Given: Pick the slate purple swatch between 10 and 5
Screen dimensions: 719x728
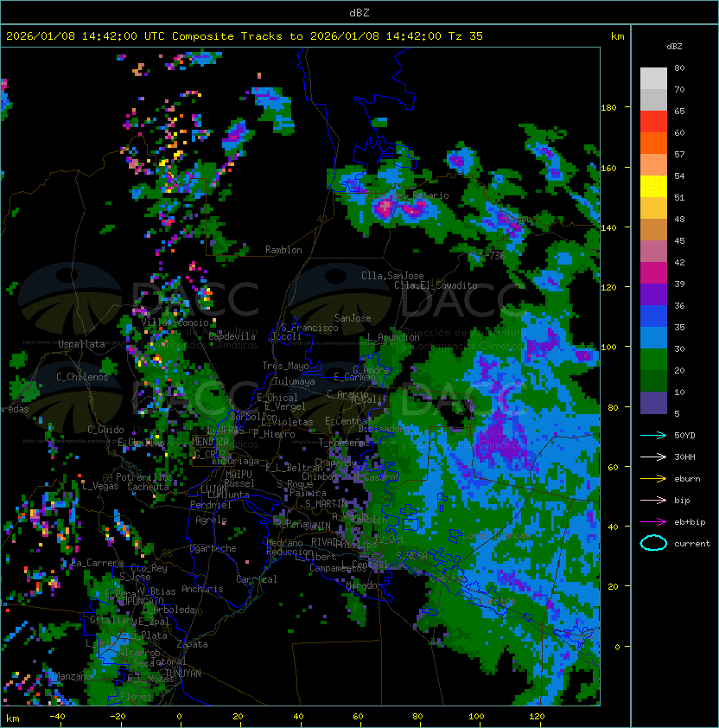Looking at the screenshot, I should tap(653, 403).
